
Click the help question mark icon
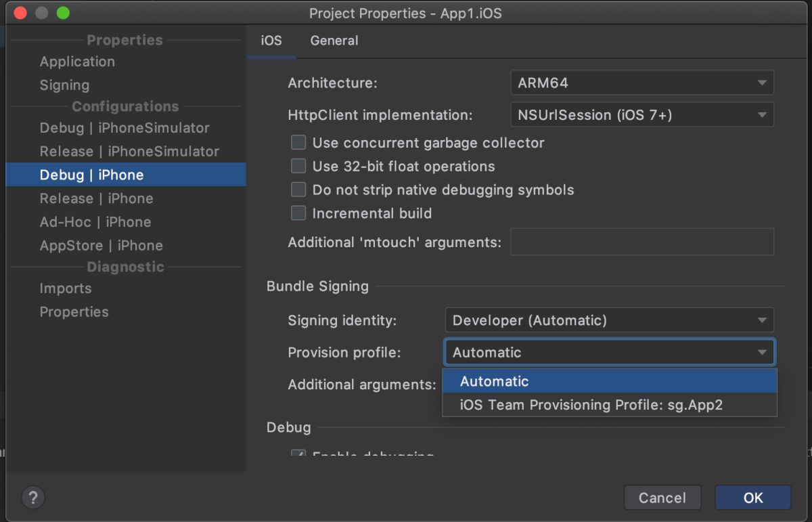(x=32, y=498)
